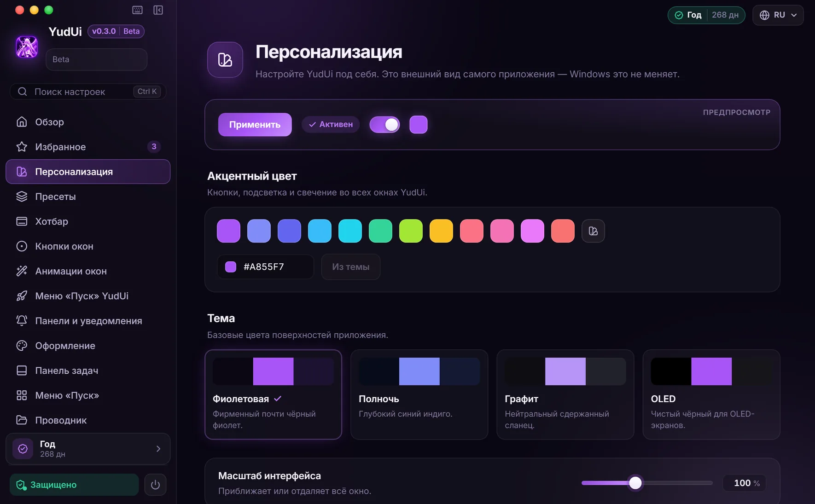Click the magic wand icon for Анимации окон

(x=22, y=271)
